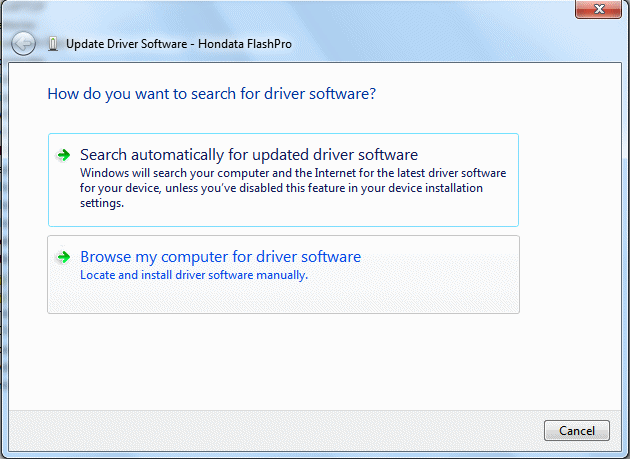This screenshot has height=459, width=630.
Task: Cancel the driver update wizard
Action: point(577,430)
